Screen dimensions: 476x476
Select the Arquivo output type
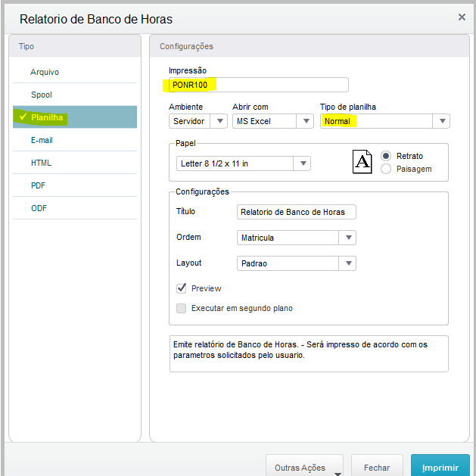(75, 72)
